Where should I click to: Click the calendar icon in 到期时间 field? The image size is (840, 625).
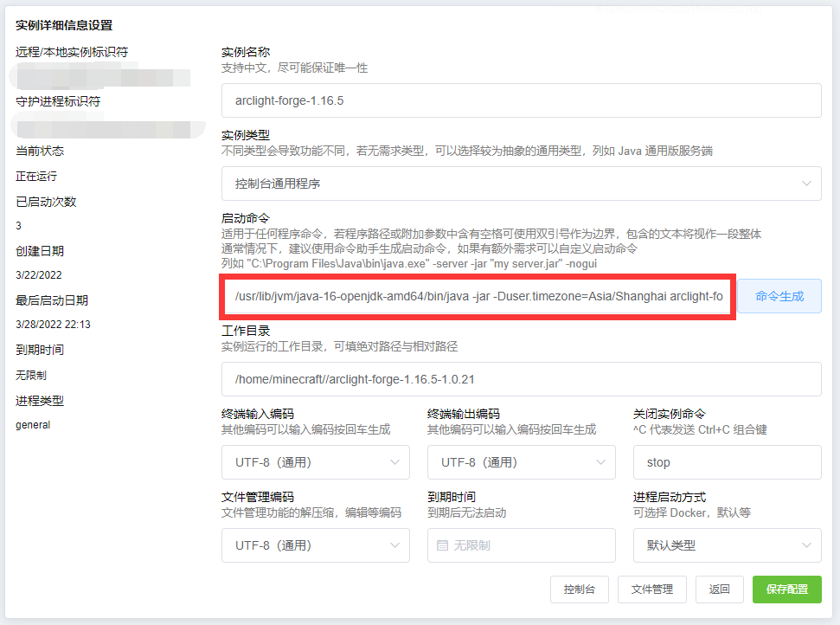click(443, 544)
